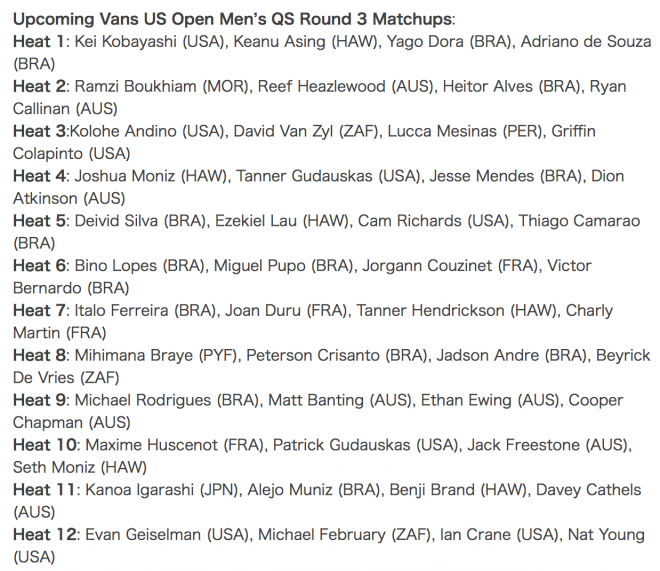Select the Heat 4 label
The height and width of the screenshot is (571, 660).
pyautogui.click(x=39, y=176)
